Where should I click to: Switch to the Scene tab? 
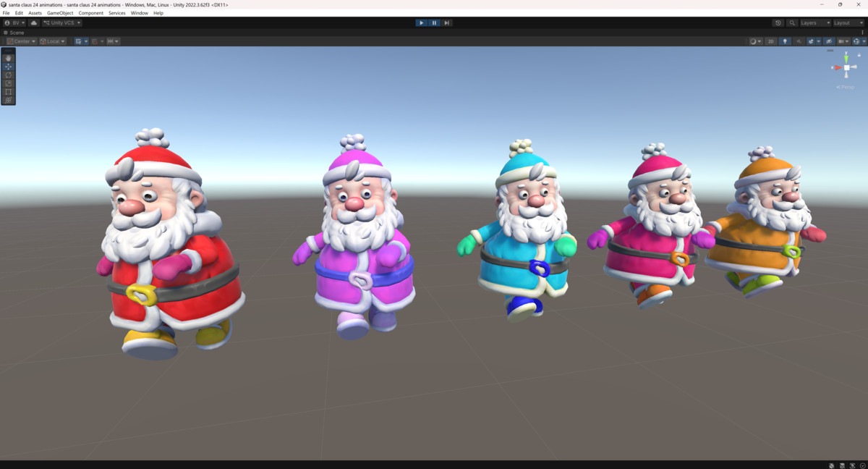[14, 33]
